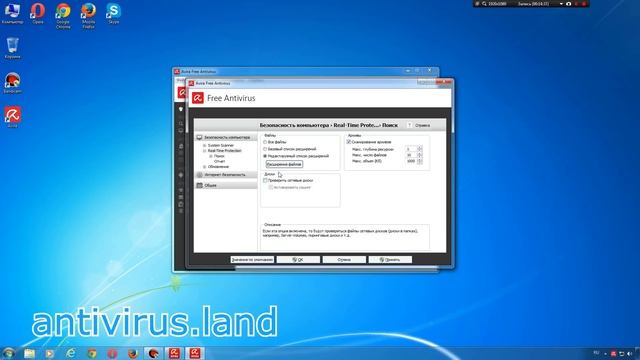Click the magnifier icon in Bandicam recording bar
Image resolution: width=640 pixels, height=360 pixels.
pos(484,4)
